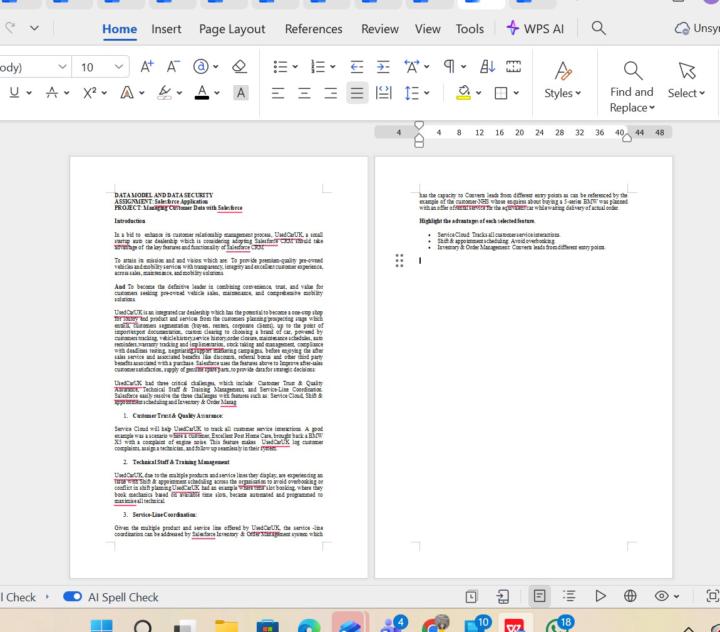Center align text
This screenshot has width=720, height=632.
pyautogui.click(x=304, y=93)
